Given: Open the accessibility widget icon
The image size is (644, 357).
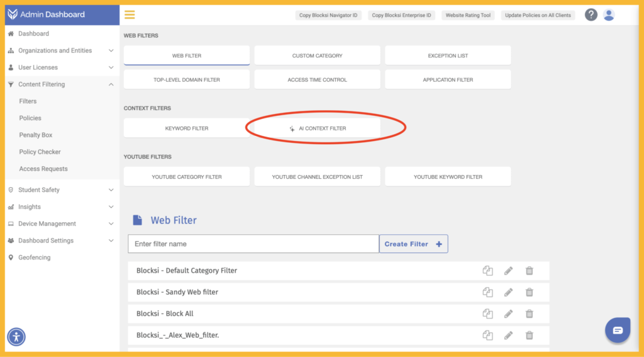Looking at the screenshot, I should [x=16, y=337].
